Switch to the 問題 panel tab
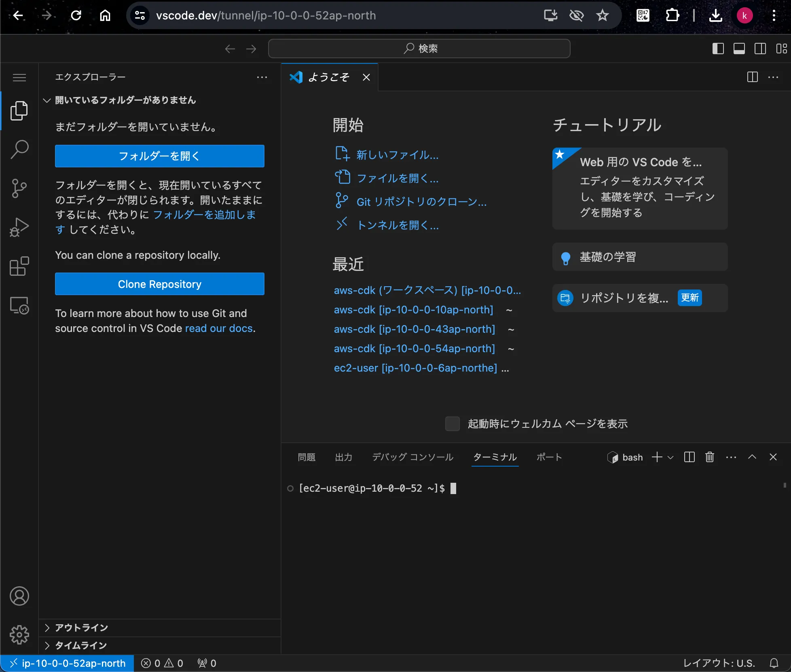Screen dimensions: 791x672 tap(307, 457)
